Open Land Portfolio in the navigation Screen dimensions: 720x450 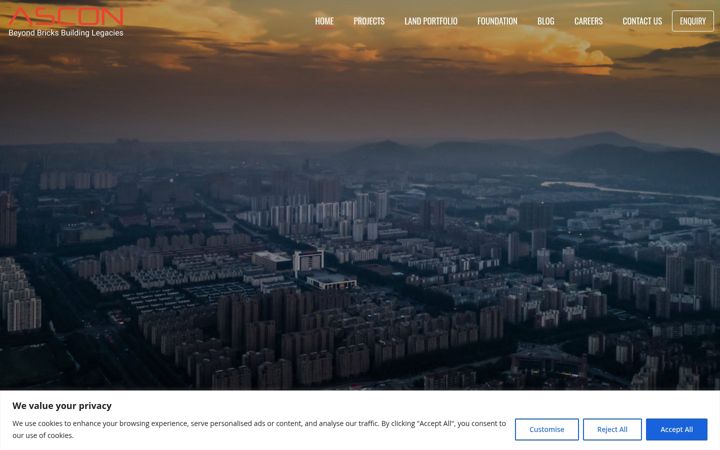[x=431, y=21]
